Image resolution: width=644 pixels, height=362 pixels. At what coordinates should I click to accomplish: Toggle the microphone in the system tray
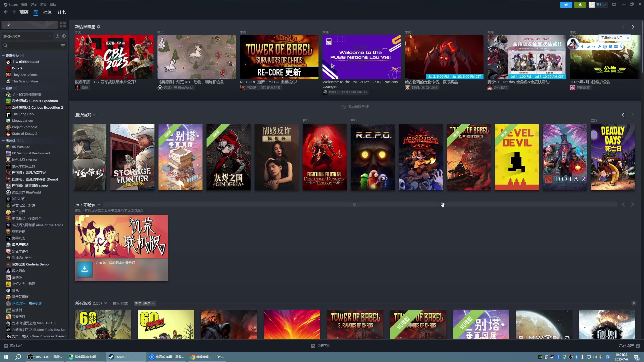582,357
